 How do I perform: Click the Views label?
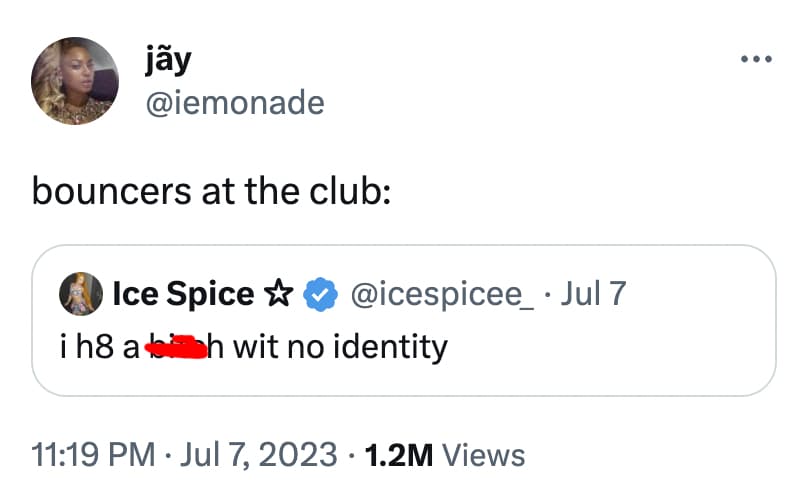click(484, 455)
